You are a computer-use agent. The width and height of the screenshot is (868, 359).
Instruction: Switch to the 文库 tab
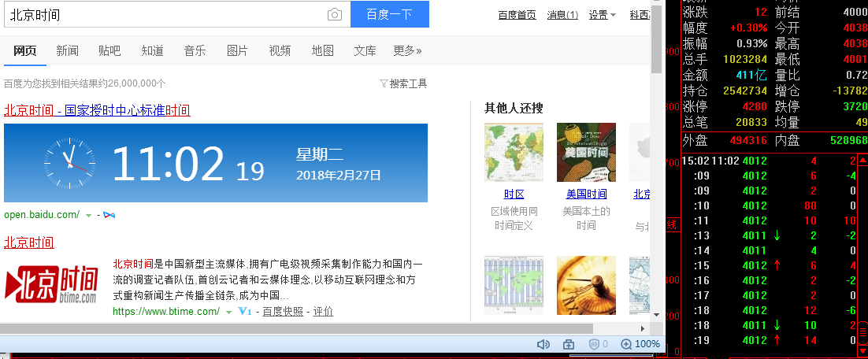[365, 51]
